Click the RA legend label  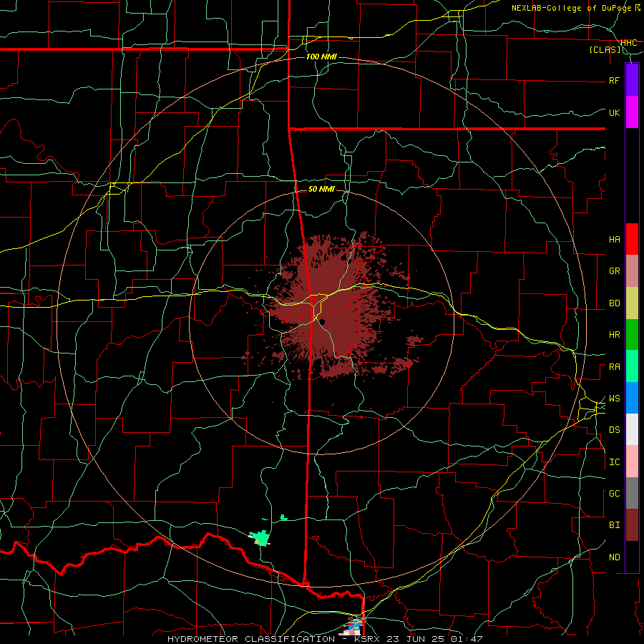tap(614, 367)
